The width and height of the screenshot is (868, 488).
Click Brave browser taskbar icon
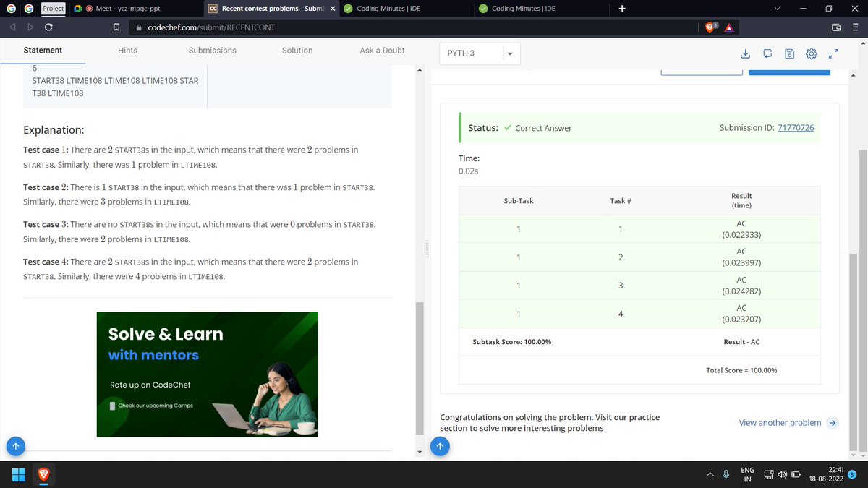44,475
